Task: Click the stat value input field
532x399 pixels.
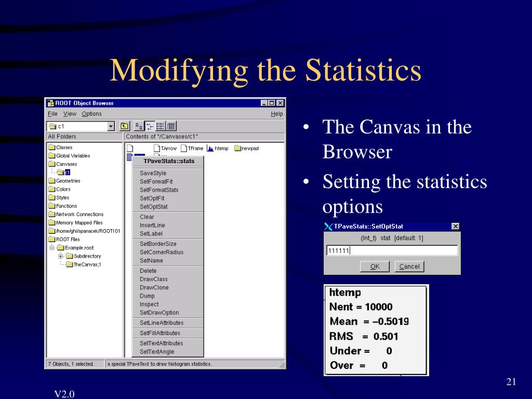Action: (x=392, y=250)
